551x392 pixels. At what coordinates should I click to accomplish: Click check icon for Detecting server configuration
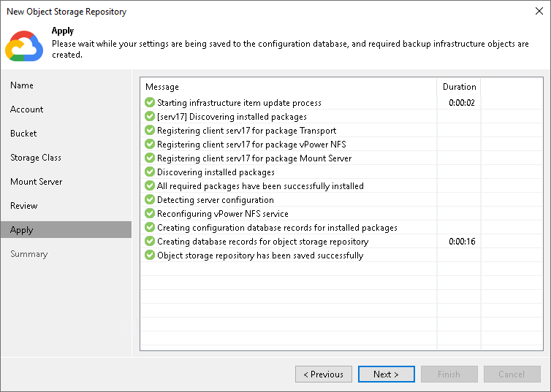pos(150,199)
